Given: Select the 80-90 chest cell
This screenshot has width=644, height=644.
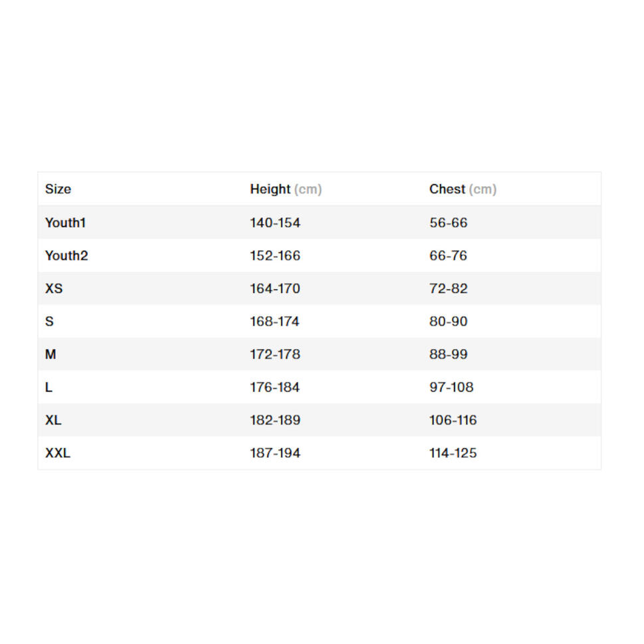Looking at the screenshot, I should point(448,322).
